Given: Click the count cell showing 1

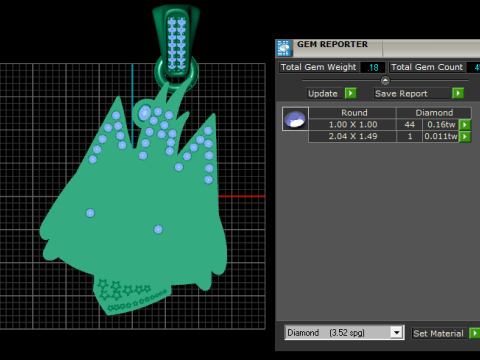Looking at the screenshot, I should pos(409,136).
